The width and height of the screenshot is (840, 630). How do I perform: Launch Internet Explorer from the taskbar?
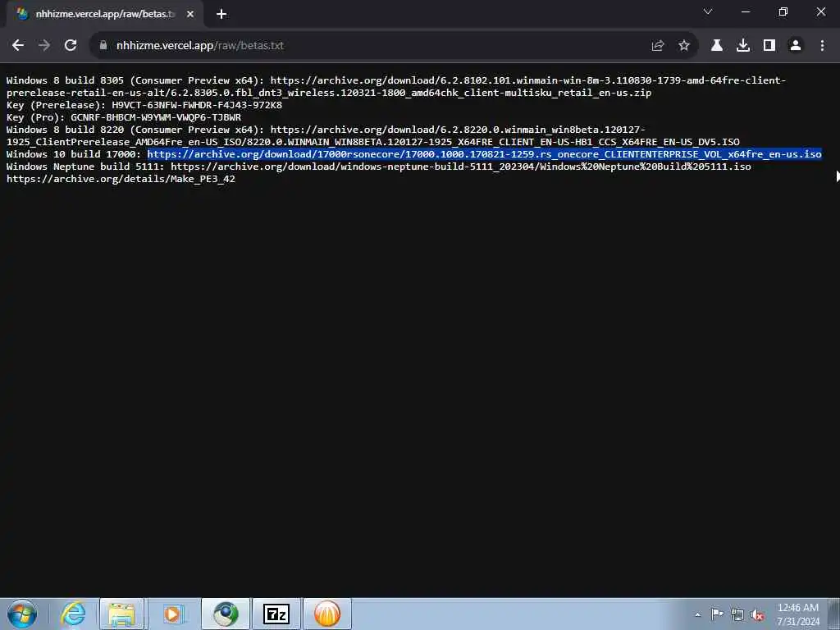tap(73, 614)
